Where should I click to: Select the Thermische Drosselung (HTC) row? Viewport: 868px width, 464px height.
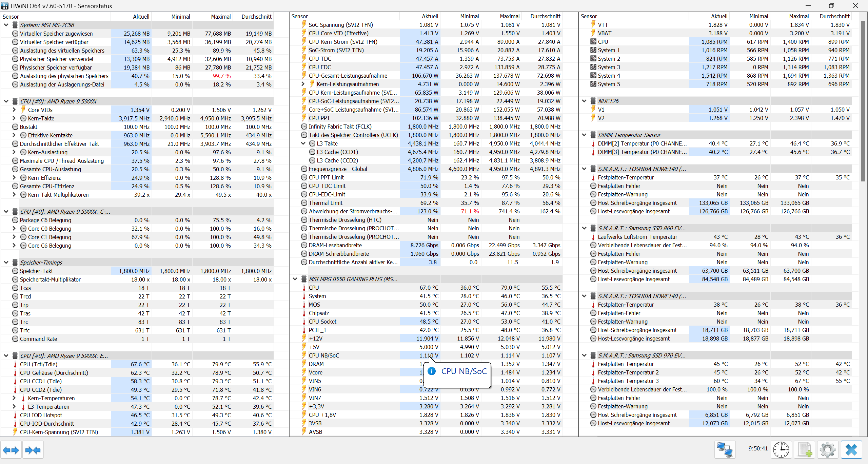click(x=426, y=220)
